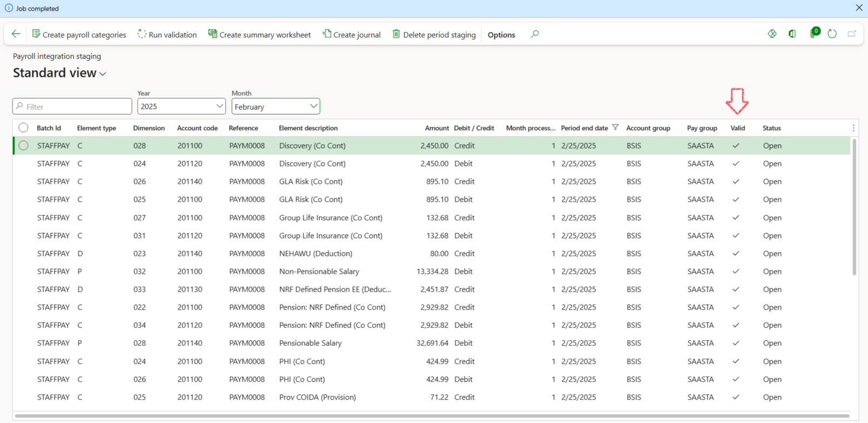Image resolution: width=868 pixels, height=423 pixels.
Task: Click the three-dot grid options icon
Action: [x=853, y=128]
